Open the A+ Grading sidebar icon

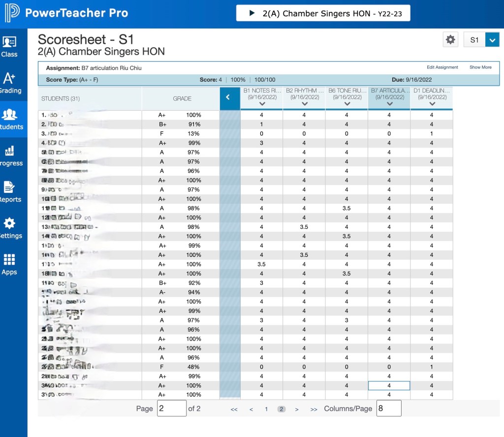(9, 83)
